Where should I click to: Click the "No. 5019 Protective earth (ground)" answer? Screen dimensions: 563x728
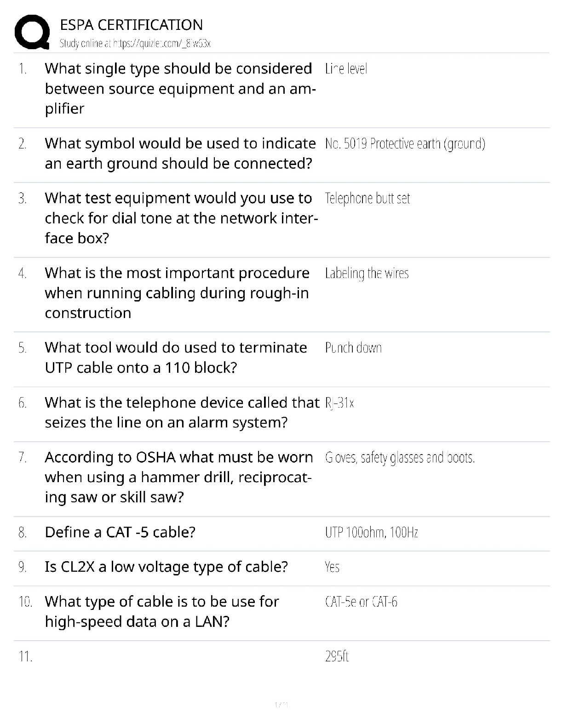(405, 144)
